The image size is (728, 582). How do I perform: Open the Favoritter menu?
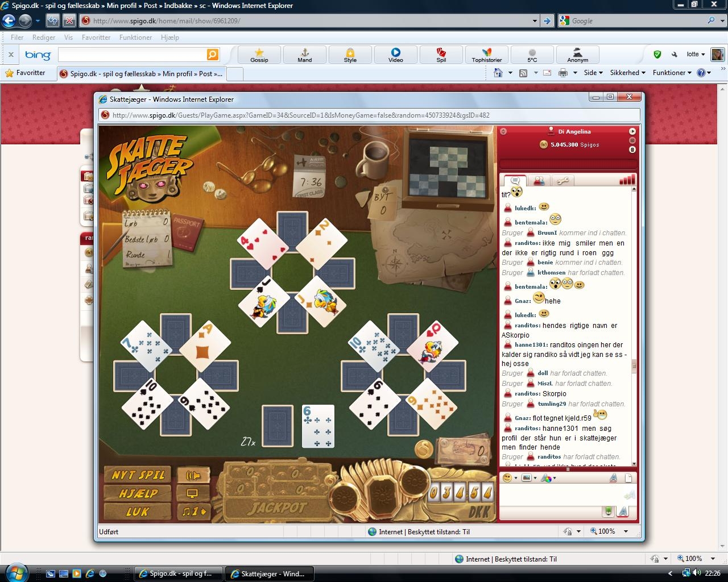click(x=96, y=38)
